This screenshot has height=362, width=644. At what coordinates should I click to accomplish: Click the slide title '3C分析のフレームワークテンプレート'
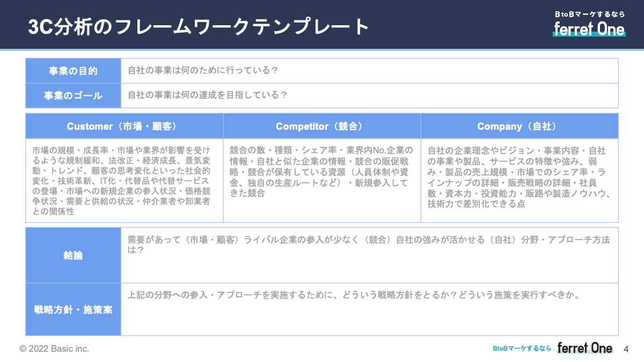199,27
